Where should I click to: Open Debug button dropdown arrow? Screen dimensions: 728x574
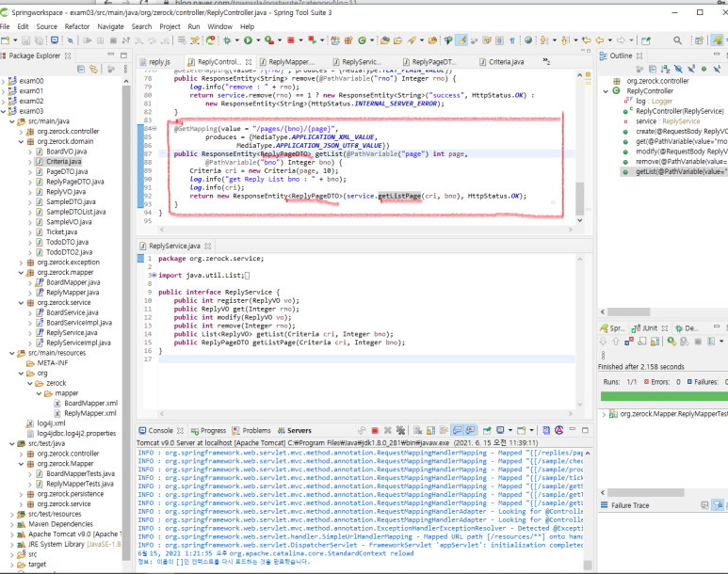pyautogui.click(x=236, y=40)
